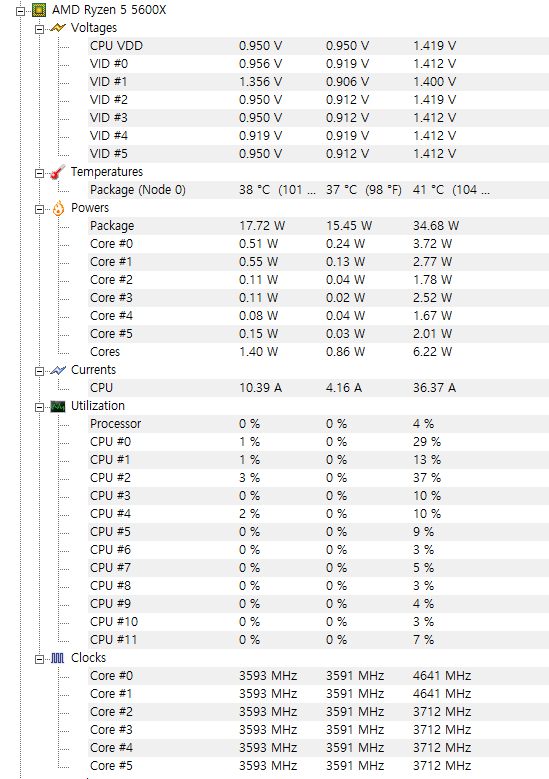Click the Powers flame icon

pyautogui.click(x=58, y=208)
